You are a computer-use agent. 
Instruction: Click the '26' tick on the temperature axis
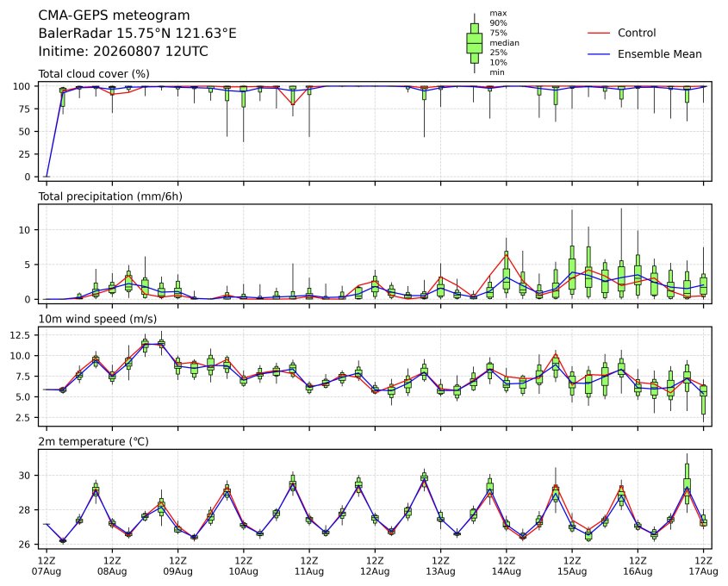[x=25, y=545]
